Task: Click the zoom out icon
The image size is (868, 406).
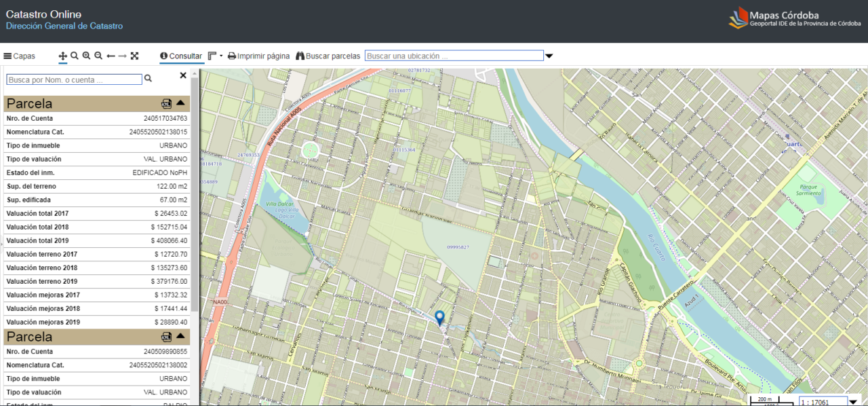Action: [x=98, y=56]
